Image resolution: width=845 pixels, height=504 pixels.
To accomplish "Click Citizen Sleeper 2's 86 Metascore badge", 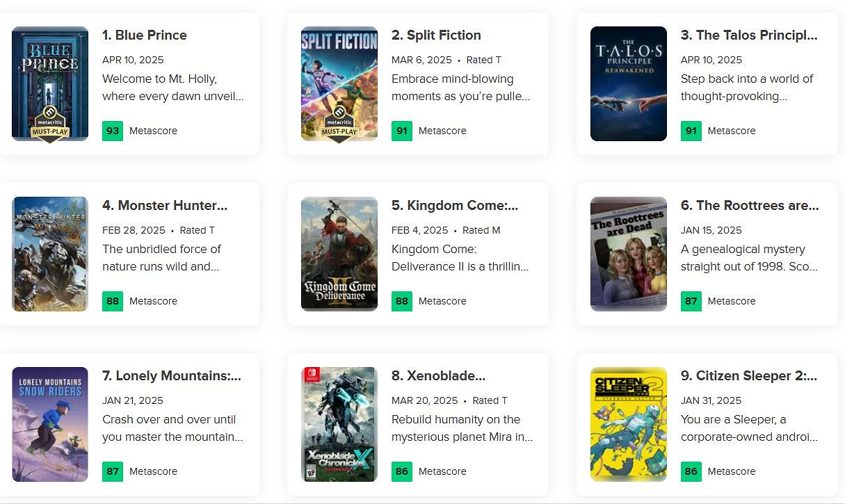I will [691, 471].
